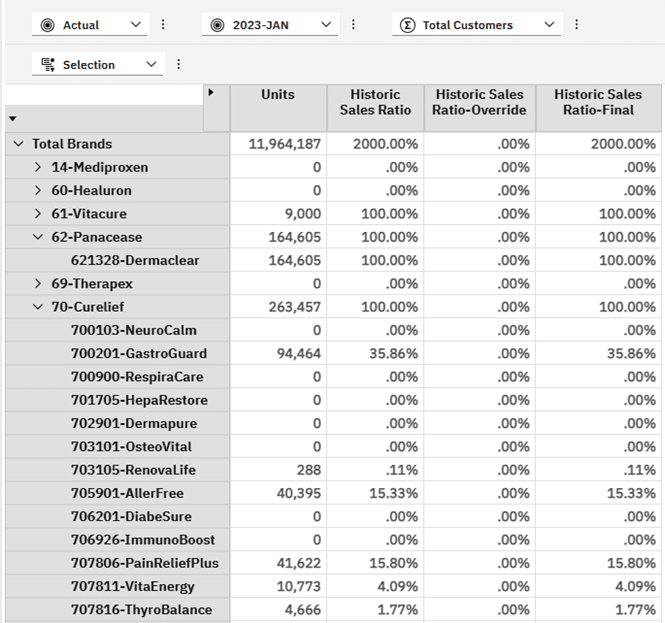Click the more options dots beside 2023-JAN
This screenshot has height=623, width=665.
click(353, 25)
